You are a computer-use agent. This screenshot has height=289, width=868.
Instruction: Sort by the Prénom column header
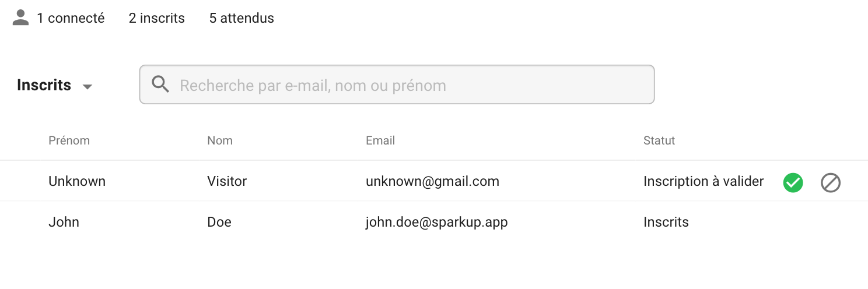pyautogui.click(x=69, y=140)
